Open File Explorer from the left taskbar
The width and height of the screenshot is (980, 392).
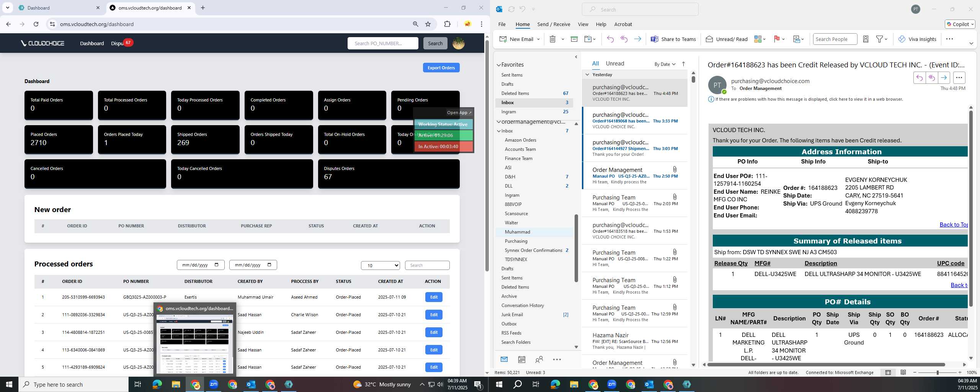pyautogui.click(x=176, y=384)
